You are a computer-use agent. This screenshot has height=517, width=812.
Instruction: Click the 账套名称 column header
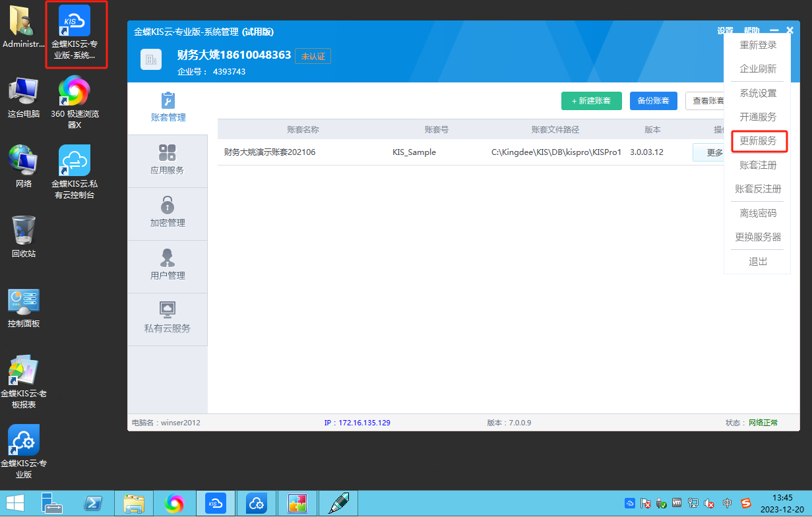point(303,130)
